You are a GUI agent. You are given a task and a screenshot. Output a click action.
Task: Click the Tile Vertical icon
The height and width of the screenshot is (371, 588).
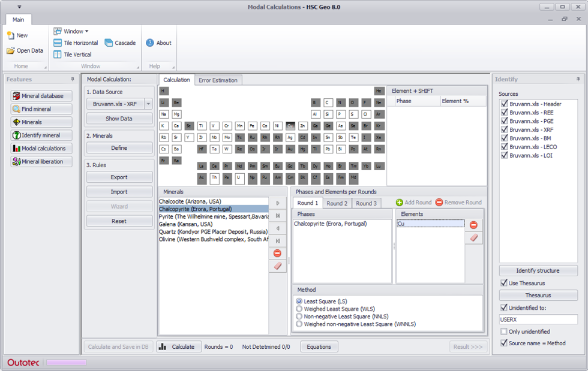(x=58, y=55)
